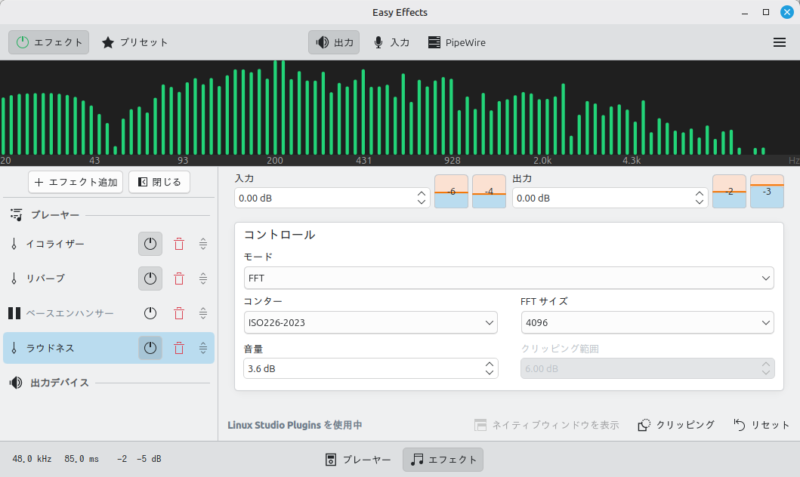Viewport: 800px width, 477px height.
Task: Increase the 音量 value with up arrow
Action: tap(489, 363)
